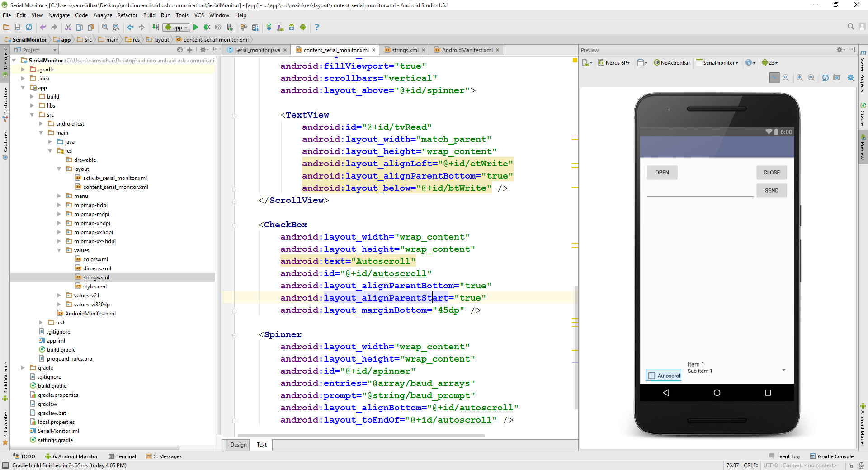Sync project with Gradle files
The image size is (868, 470).
[269, 27]
